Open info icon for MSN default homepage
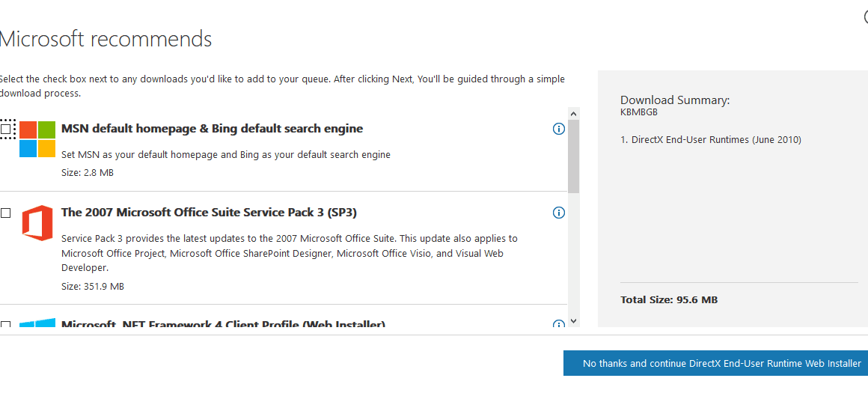868x396 pixels. [558, 129]
